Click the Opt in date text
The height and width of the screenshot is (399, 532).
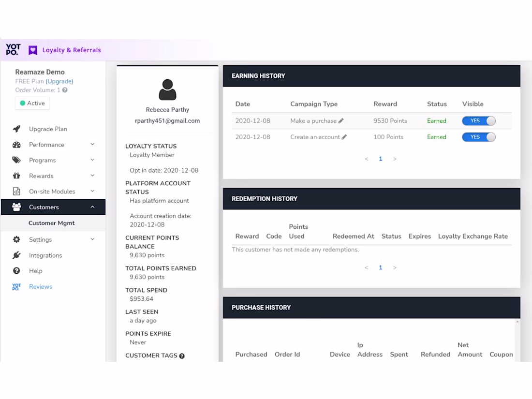[x=164, y=170]
